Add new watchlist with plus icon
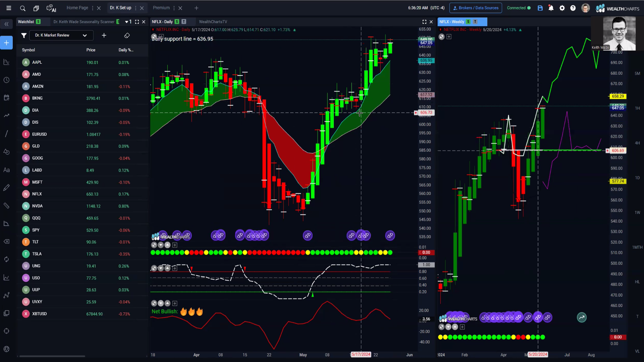The width and height of the screenshot is (644, 362). click(104, 35)
